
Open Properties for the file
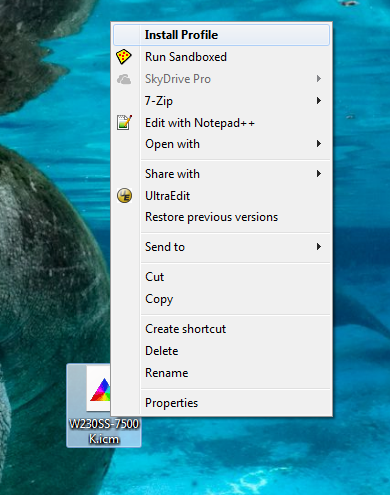coord(221,403)
